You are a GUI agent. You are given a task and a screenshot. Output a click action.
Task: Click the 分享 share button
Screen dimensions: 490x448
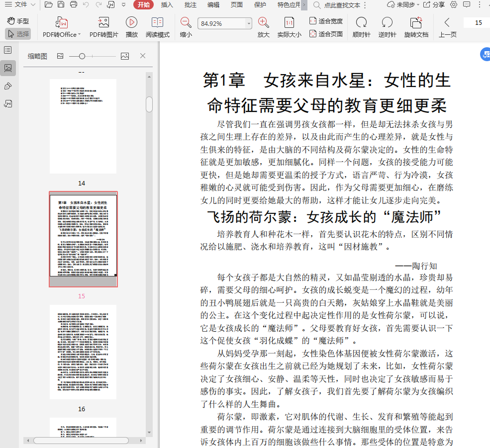click(x=434, y=5)
